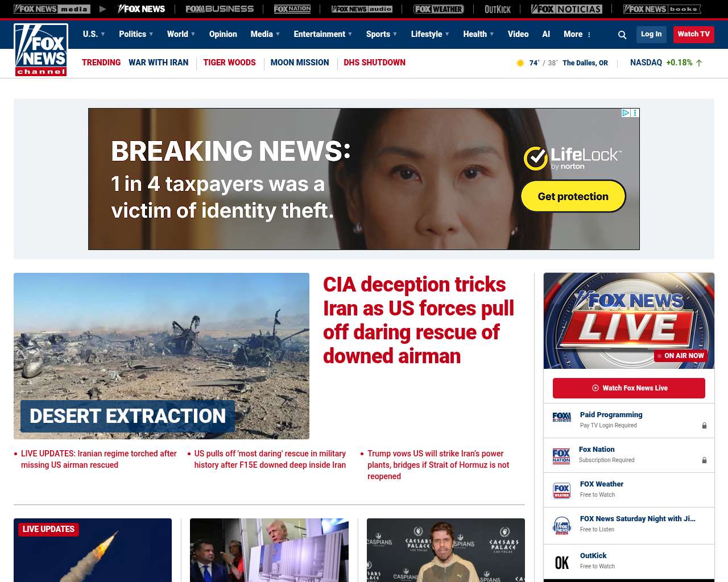Open the search magnifier icon
The height and width of the screenshot is (582, 728).
pyautogui.click(x=622, y=35)
